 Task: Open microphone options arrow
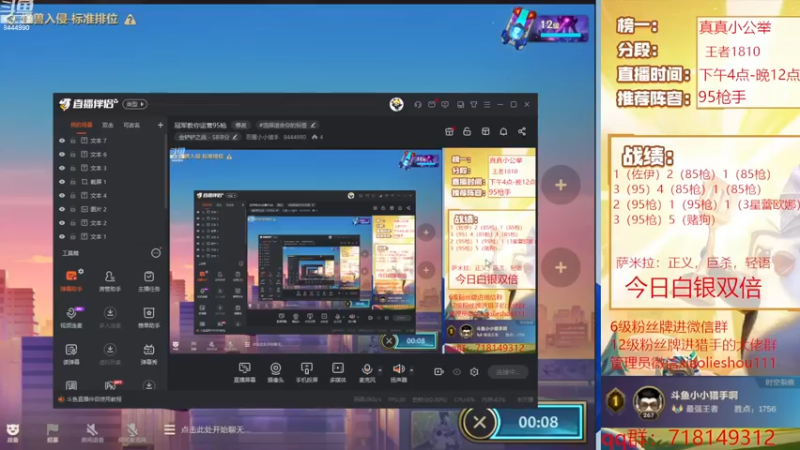click(x=380, y=370)
